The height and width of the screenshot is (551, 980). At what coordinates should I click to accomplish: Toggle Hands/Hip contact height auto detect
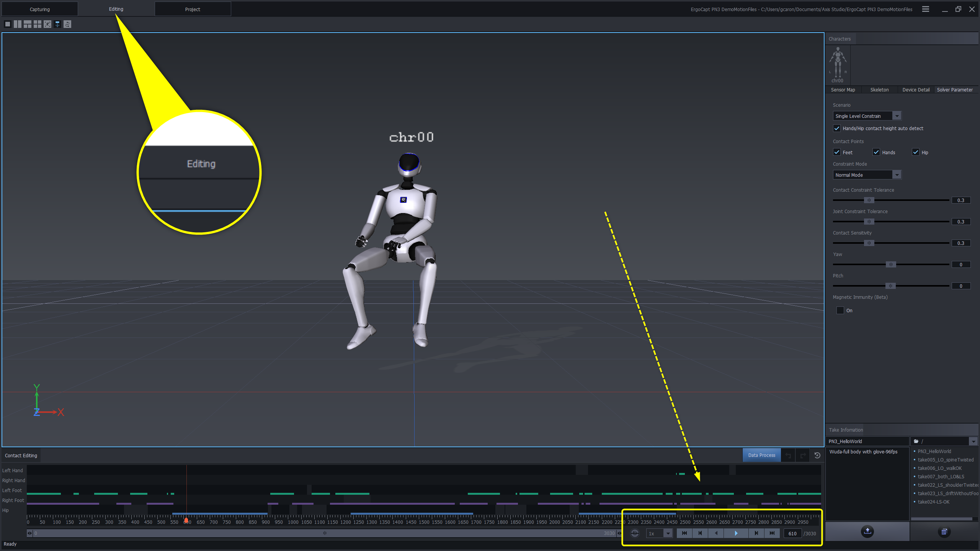pos(837,129)
